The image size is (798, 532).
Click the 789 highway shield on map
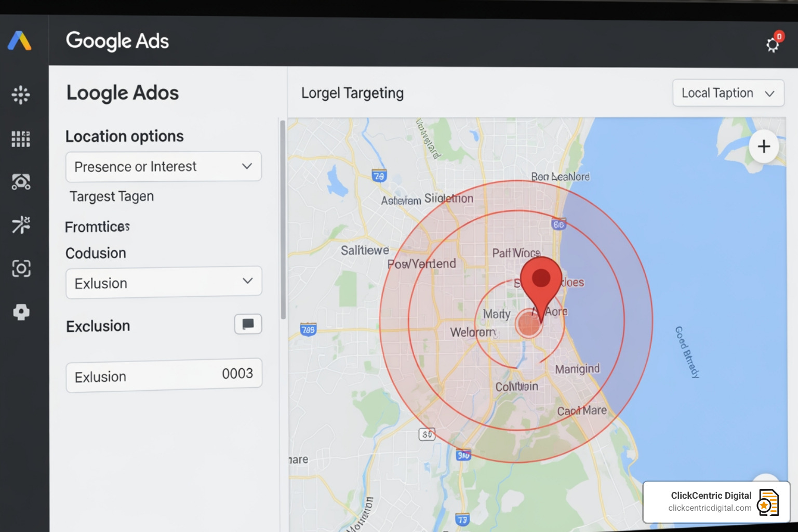[308, 329]
